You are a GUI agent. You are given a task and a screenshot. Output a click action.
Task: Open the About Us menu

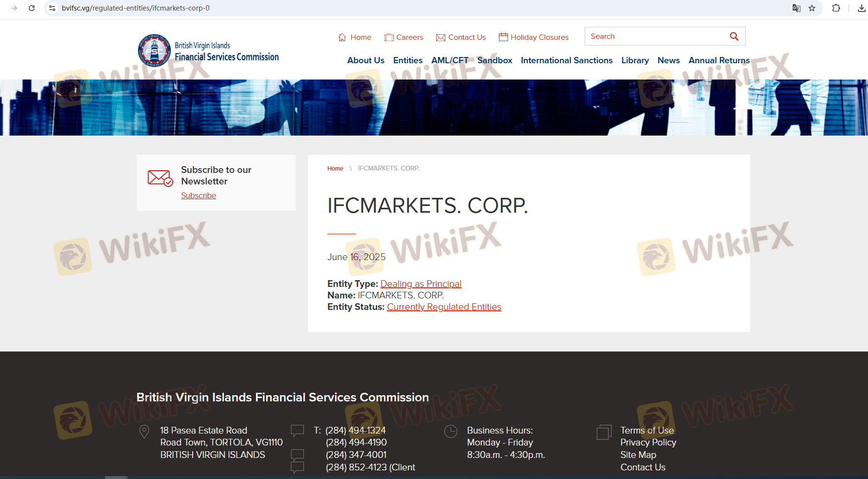(366, 60)
